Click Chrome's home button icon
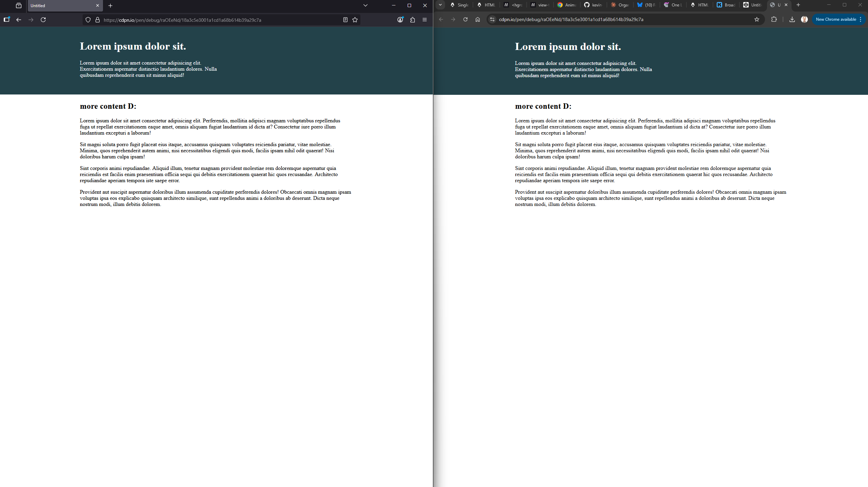This screenshot has width=868, height=487. [x=478, y=19]
